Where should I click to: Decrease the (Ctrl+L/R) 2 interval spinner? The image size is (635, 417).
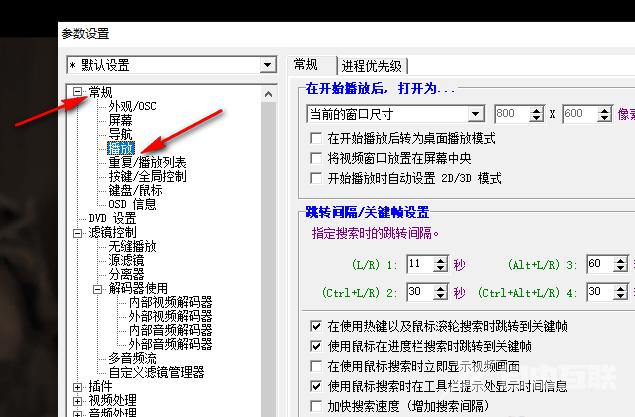[x=441, y=296]
